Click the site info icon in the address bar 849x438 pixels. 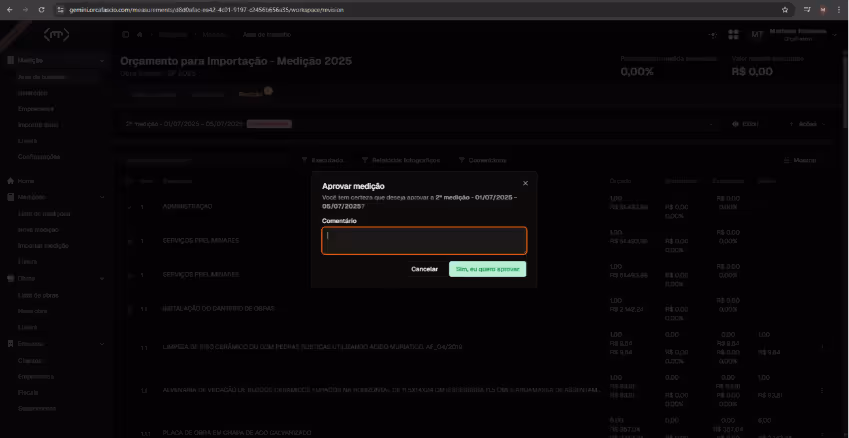(x=61, y=10)
